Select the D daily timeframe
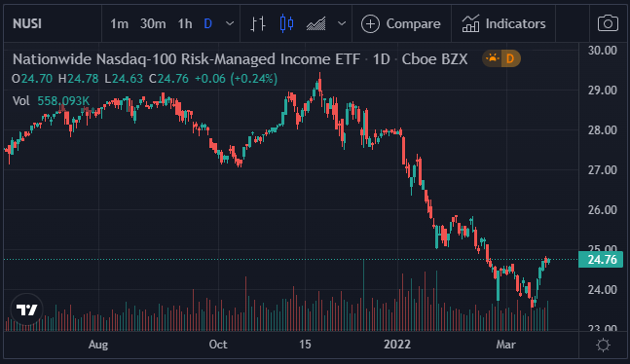This screenshot has height=364, width=630. coord(207,23)
